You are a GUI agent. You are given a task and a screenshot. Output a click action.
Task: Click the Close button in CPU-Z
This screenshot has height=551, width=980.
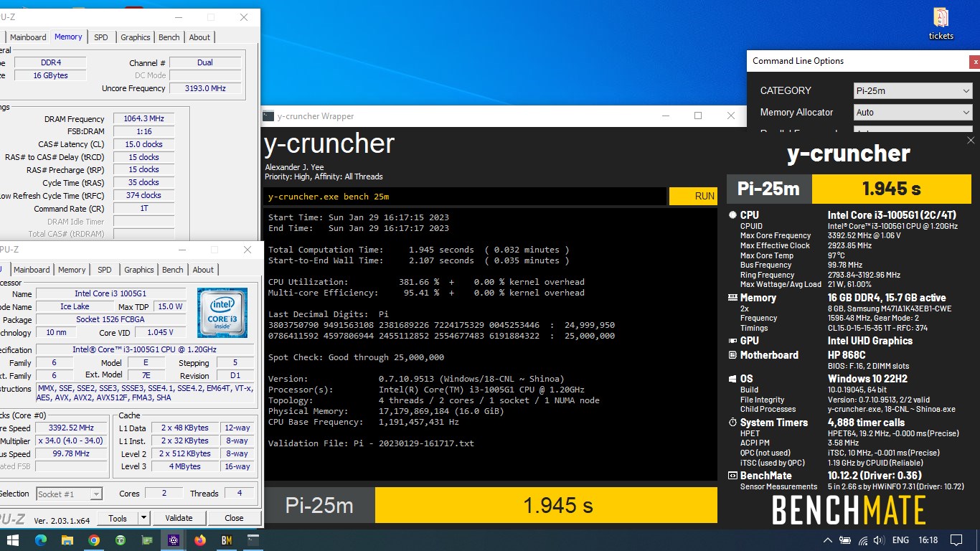click(234, 518)
